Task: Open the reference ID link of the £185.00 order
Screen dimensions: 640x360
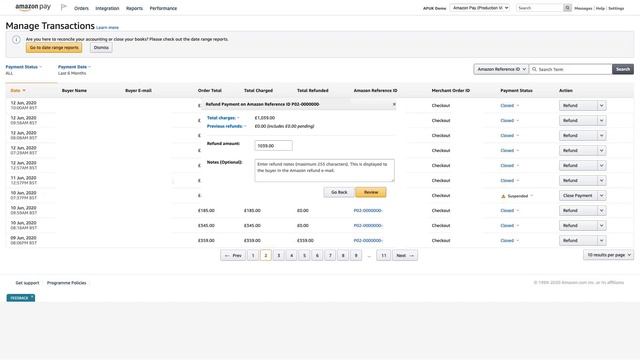Action: [368, 211]
